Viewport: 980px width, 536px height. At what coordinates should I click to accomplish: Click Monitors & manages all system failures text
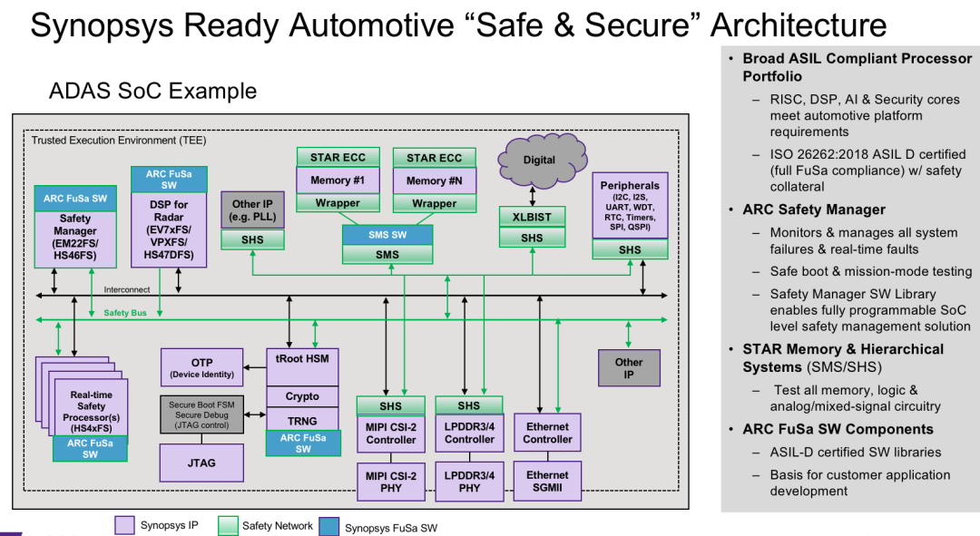click(864, 241)
